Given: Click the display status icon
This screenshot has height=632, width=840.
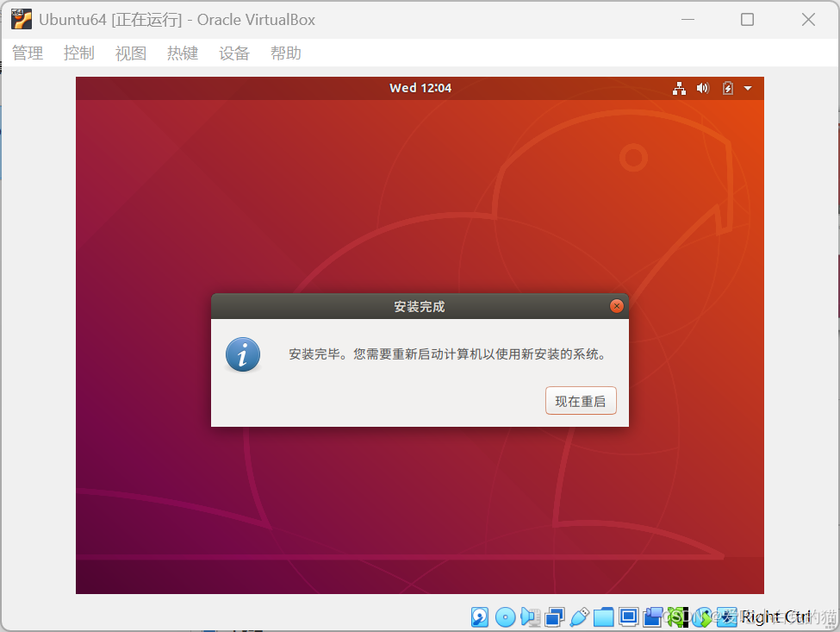Looking at the screenshot, I should [628, 617].
